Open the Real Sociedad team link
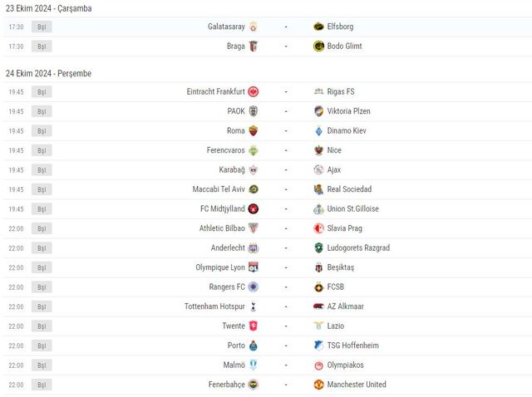Image resolution: width=532 pixels, height=397 pixels. (349, 189)
